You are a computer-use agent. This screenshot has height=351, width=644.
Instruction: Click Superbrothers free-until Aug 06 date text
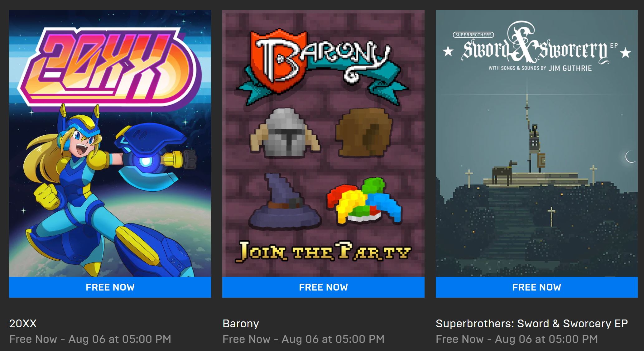517,339
